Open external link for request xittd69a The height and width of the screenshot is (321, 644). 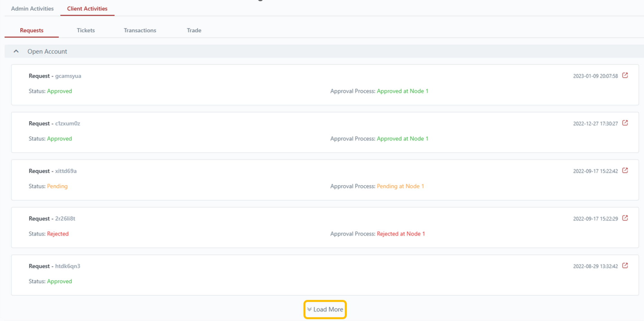pyautogui.click(x=625, y=171)
